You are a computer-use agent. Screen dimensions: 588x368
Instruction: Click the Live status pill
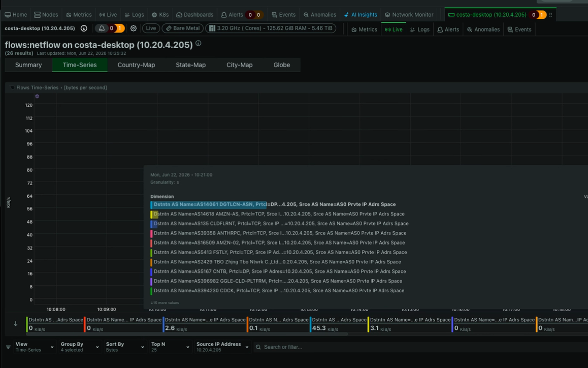151,28
